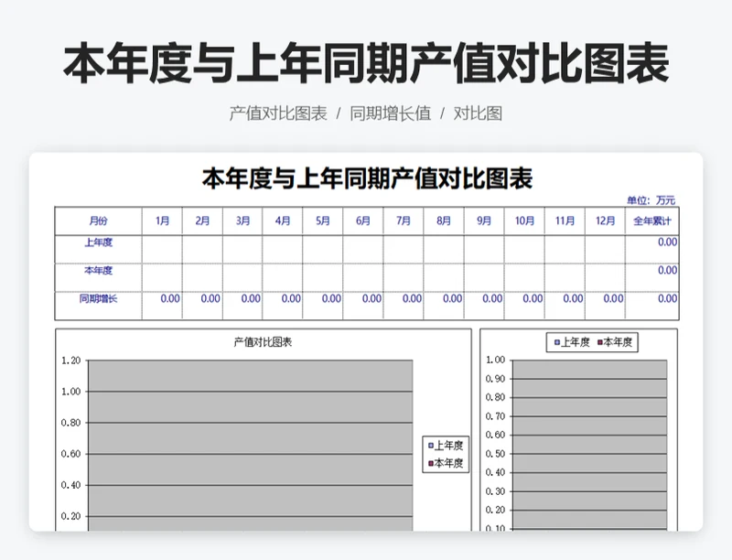Select the 7月 column header
732x560 pixels.
(404, 221)
